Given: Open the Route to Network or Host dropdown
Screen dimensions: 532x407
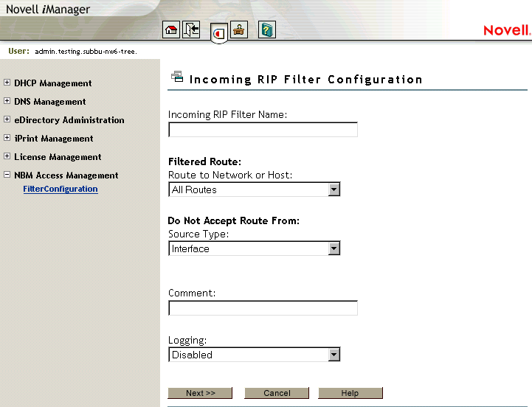Looking at the screenshot, I should pos(254,189).
